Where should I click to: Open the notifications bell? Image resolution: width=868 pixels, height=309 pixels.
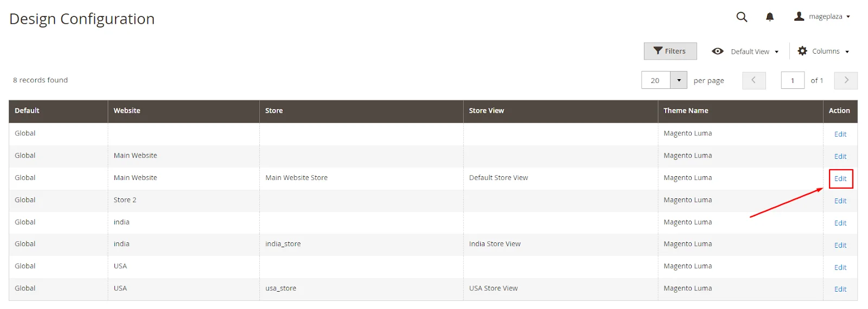coord(769,17)
